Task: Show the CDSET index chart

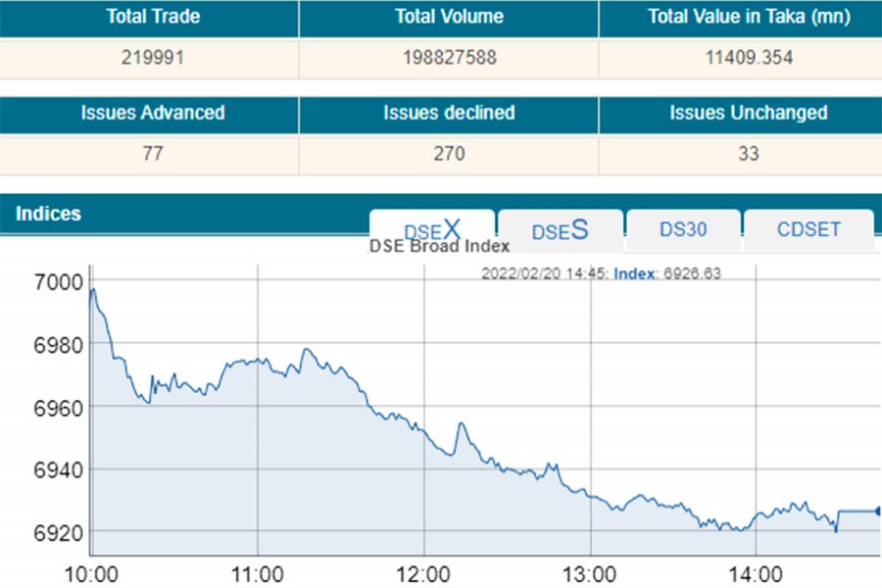Action: [x=808, y=230]
